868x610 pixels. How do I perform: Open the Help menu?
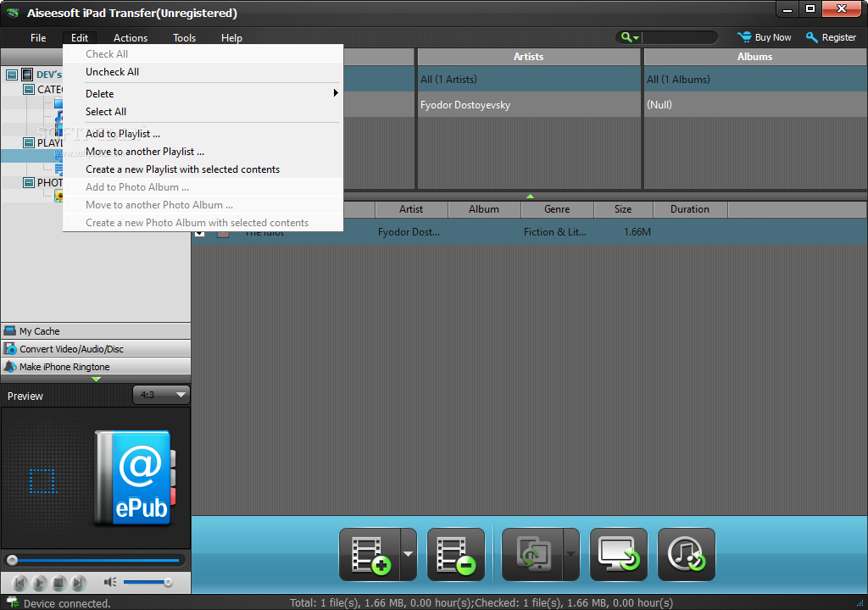(x=231, y=37)
